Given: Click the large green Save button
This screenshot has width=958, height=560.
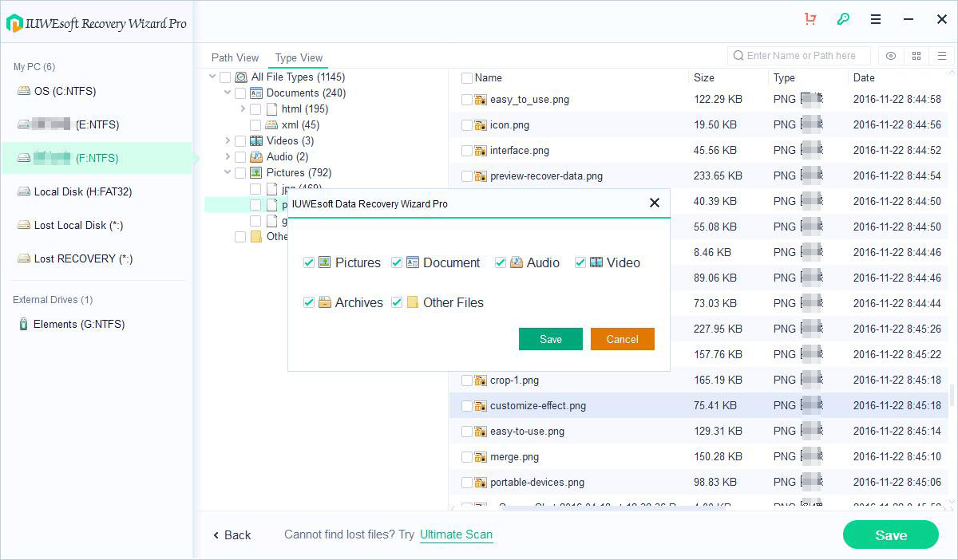Looking at the screenshot, I should tap(891, 535).
